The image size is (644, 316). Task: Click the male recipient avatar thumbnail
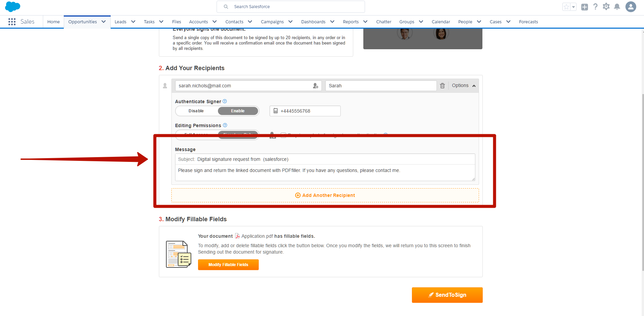(405, 34)
